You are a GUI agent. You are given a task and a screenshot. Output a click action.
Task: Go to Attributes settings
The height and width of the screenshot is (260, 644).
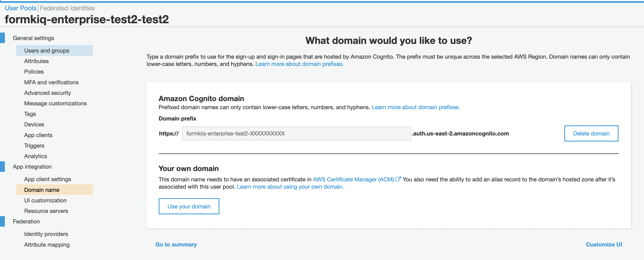37,61
